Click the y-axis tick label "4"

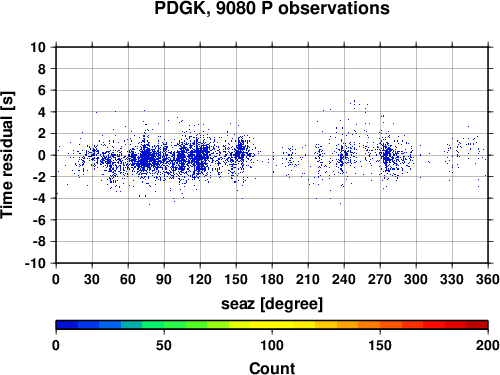pos(42,112)
